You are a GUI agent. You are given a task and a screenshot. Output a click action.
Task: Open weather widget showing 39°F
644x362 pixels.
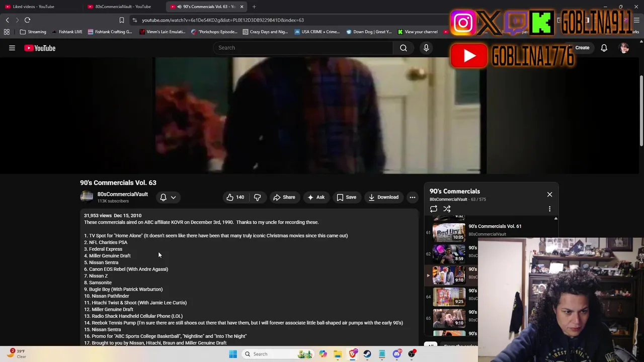pos(16,353)
